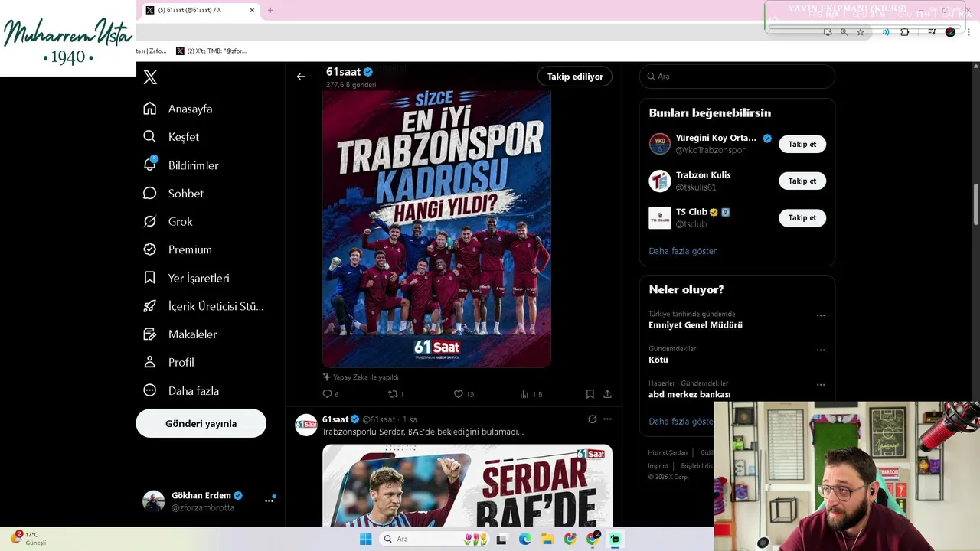Open Grok action on Serdar post
The height and width of the screenshot is (551, 980).
click(x=592, y=419)
